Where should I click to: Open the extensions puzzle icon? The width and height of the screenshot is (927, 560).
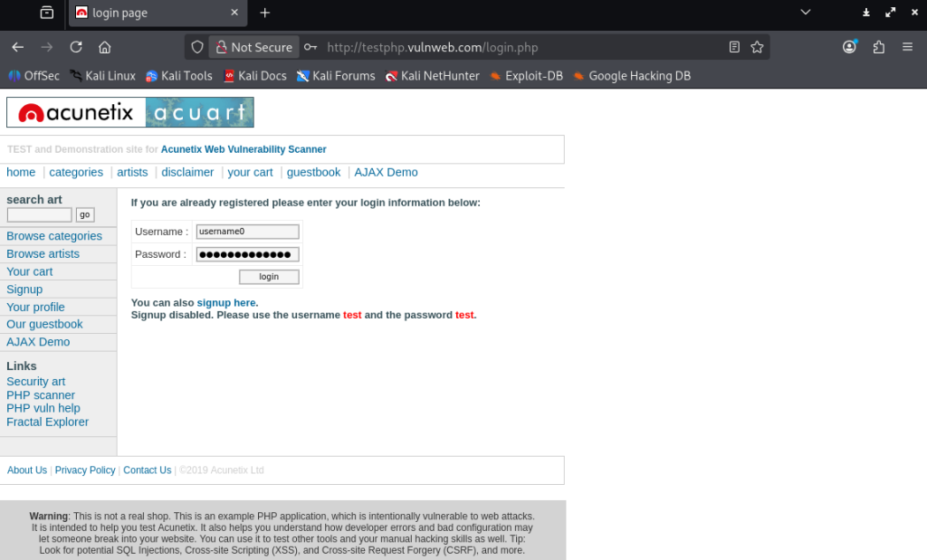coord(878,47)
